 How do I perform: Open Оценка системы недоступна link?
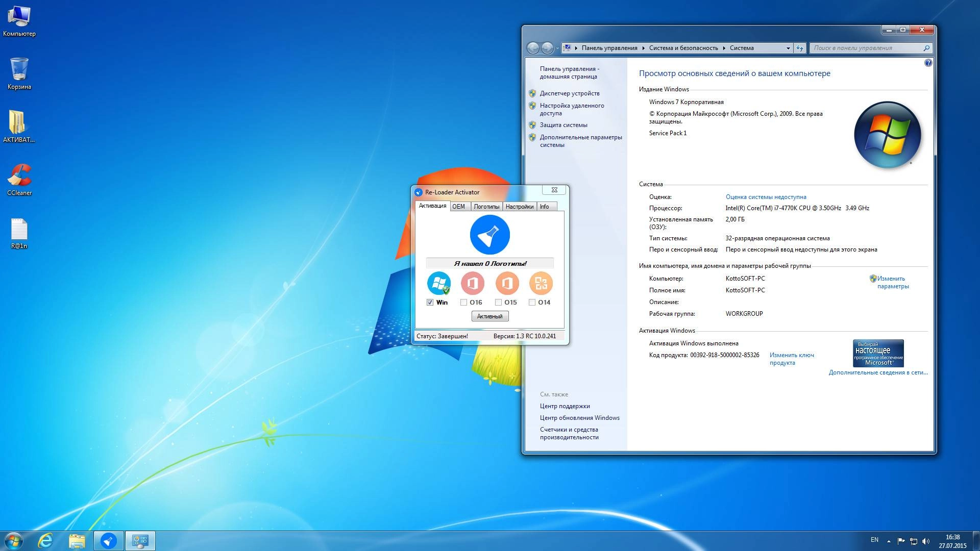(766, 197)
